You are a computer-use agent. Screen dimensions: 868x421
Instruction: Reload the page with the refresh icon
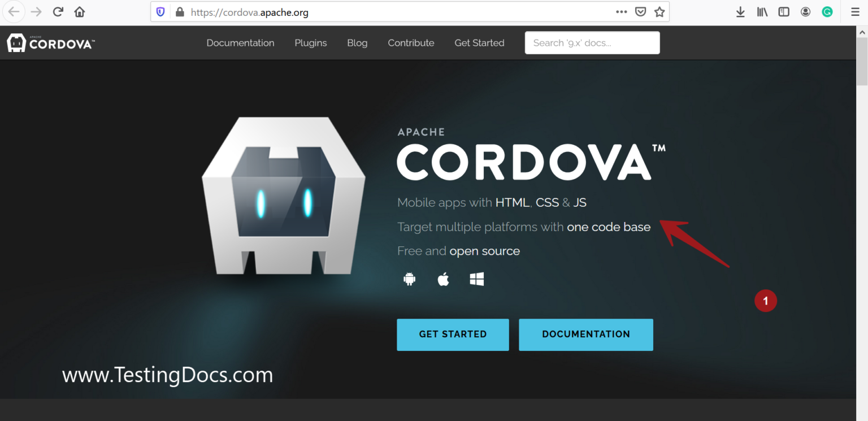tap(58, 12)
